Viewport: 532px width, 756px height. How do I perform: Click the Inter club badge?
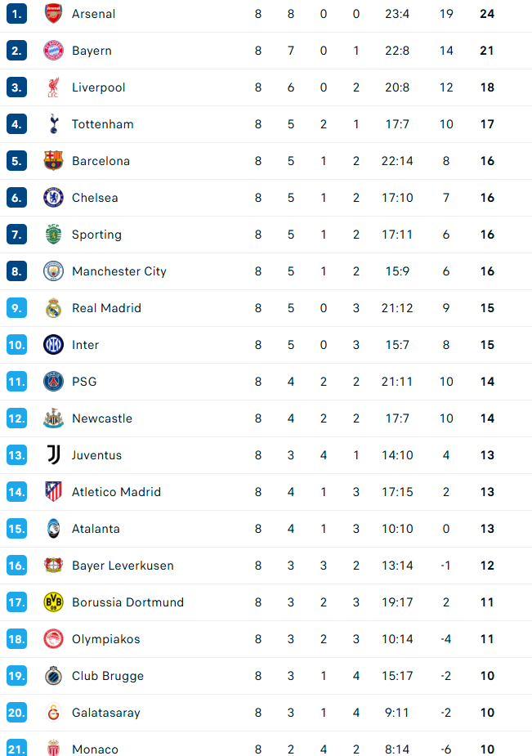53,345
